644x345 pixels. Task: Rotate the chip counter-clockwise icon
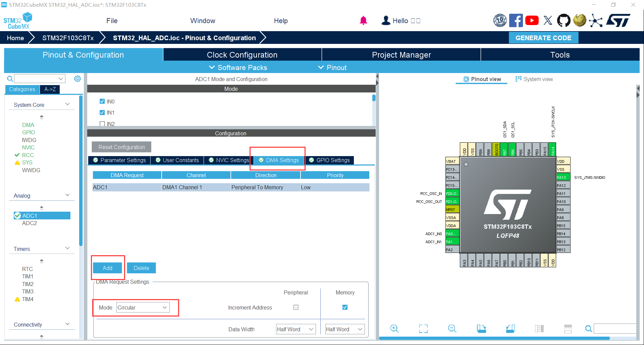click(510, 329)
